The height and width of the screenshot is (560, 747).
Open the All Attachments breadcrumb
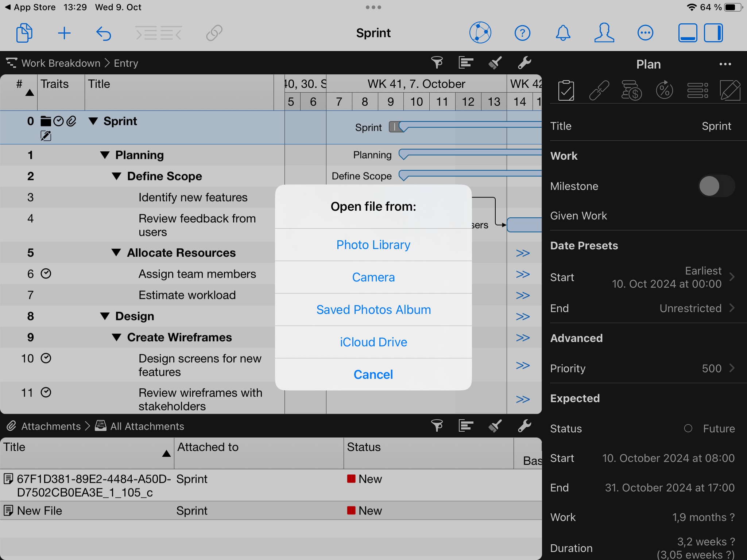147,426
